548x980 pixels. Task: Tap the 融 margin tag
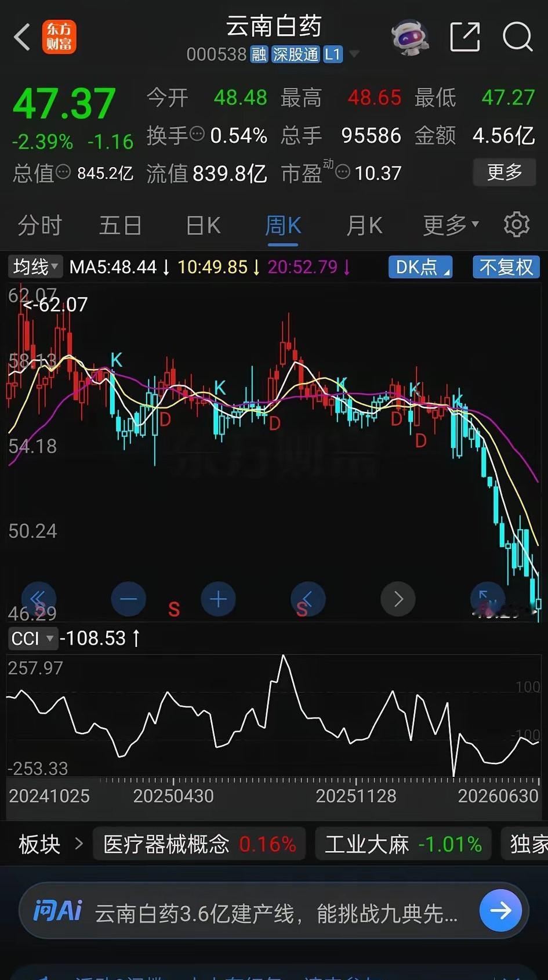point(259,55)
